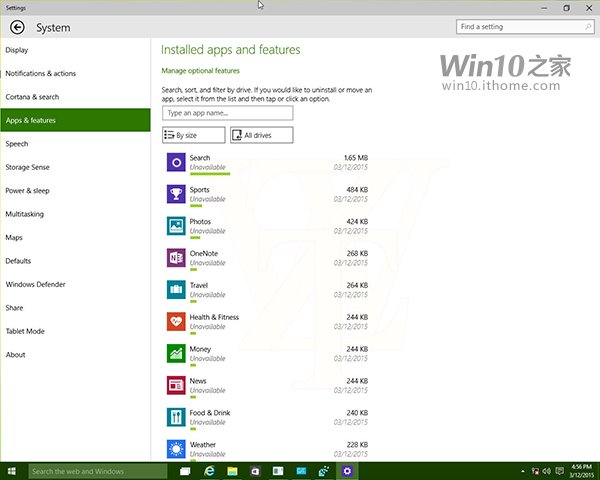Viewport: 600px width, 480px height.
Task: Click the green size bar under Photos
Action: coord(195,238)
